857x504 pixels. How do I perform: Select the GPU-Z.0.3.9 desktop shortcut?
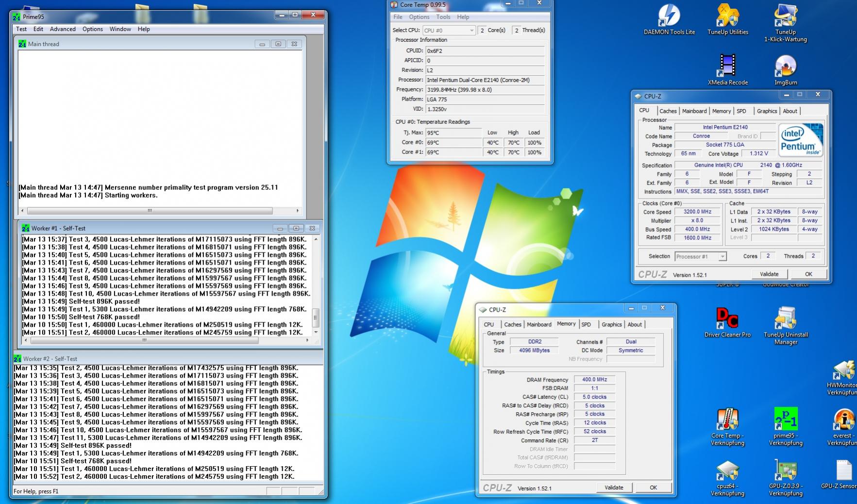(786, 478)
